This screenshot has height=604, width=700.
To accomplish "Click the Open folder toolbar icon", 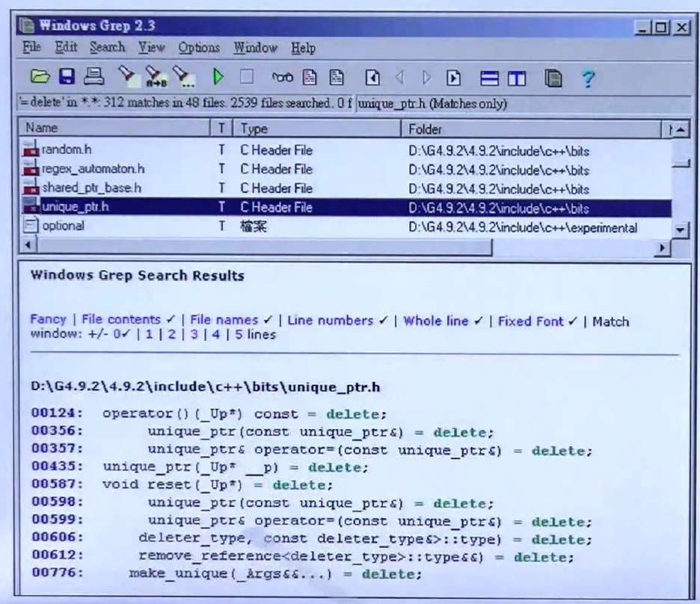I will [x=40, y=77].
